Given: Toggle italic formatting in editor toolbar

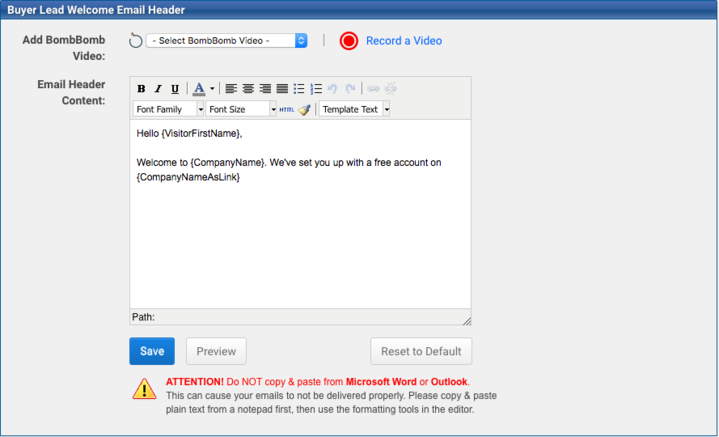Looking at the screenshot, I should tap(158, 89).
